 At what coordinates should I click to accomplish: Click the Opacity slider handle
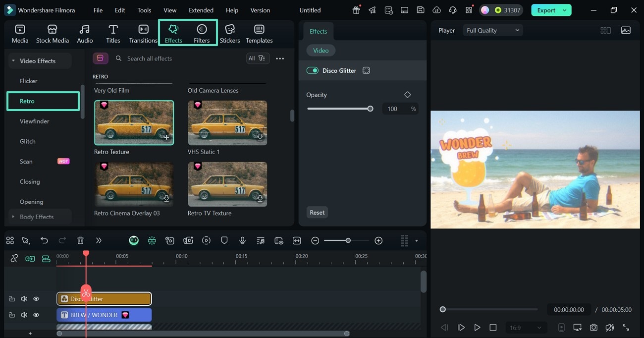tap(370, 109)
